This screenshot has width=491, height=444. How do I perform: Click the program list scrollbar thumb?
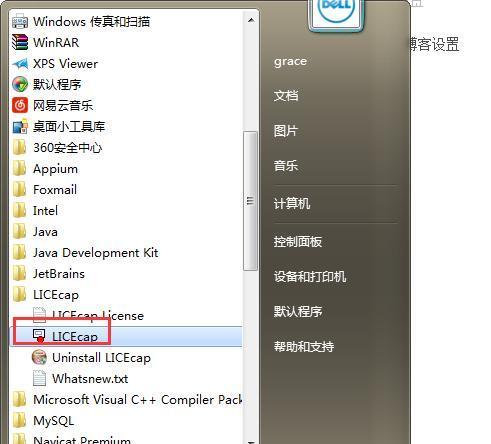click(x=250, y=201)
